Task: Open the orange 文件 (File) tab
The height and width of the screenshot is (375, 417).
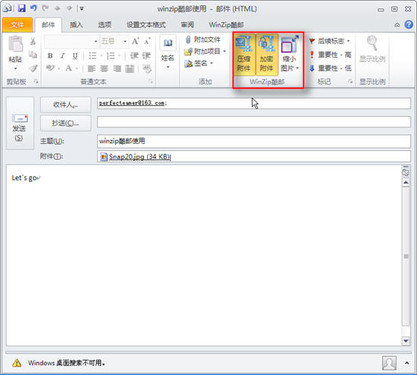Action: point(17,25)
